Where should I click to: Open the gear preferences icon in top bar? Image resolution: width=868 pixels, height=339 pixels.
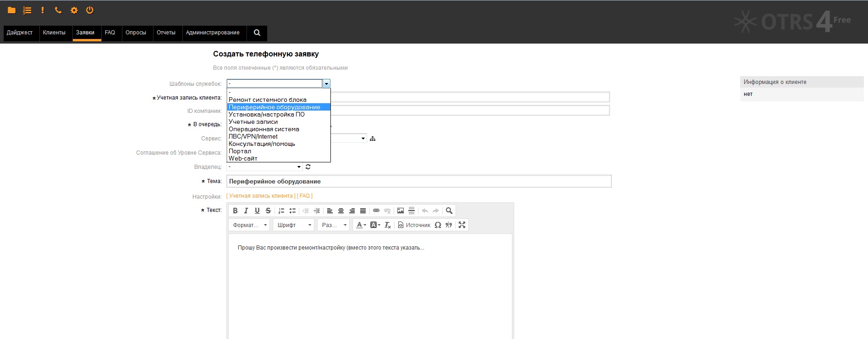pyautogui.click(x=74, y=10)
